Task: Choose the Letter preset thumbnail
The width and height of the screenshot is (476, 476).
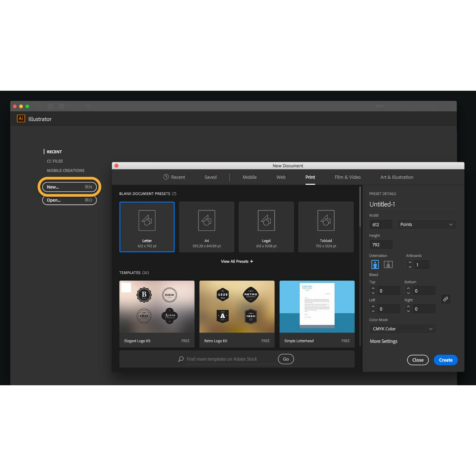Action: click(147, 227)
